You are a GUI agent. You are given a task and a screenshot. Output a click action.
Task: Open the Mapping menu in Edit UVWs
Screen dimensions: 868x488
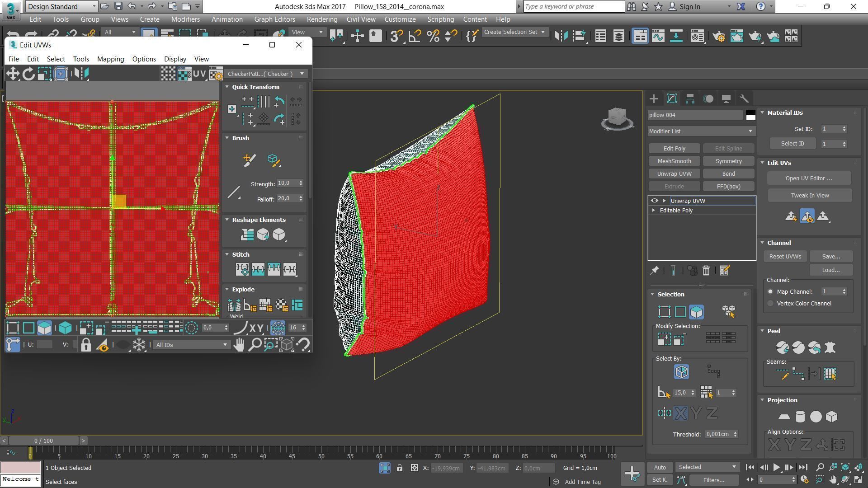pos(110,59)
